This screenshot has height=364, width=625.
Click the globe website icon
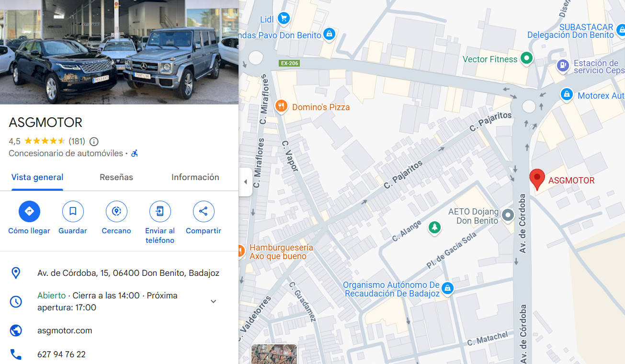(x=16, y=330)
